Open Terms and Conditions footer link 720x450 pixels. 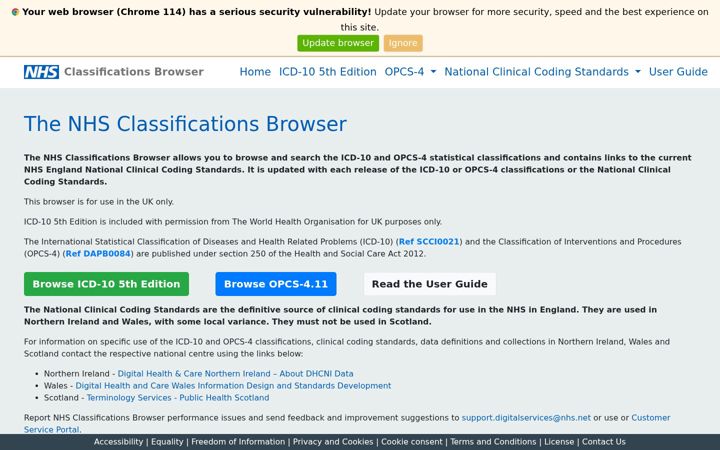click(493, 442)
